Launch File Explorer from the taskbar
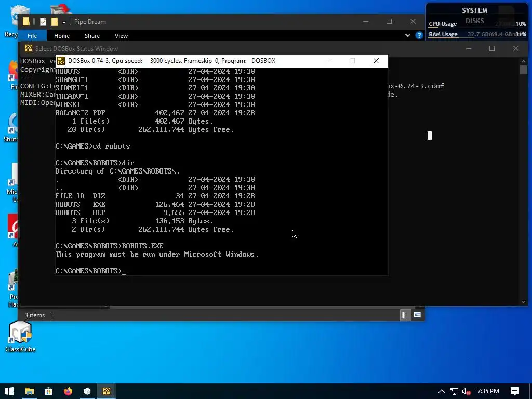The width and height of the screenshot is (532, 399). 30,391
